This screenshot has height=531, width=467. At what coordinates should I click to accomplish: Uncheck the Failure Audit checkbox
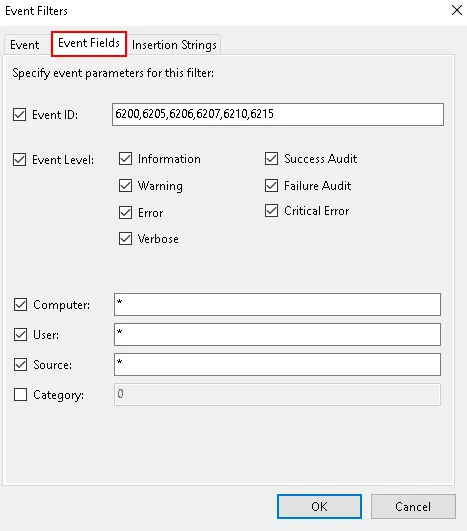(272, 186)
